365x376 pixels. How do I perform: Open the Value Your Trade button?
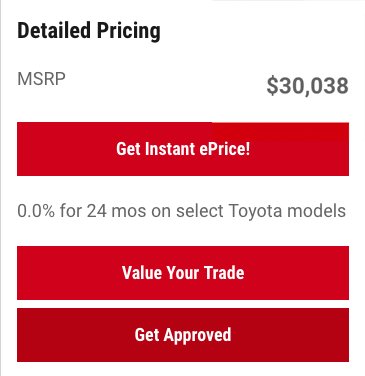coord(183,273)
